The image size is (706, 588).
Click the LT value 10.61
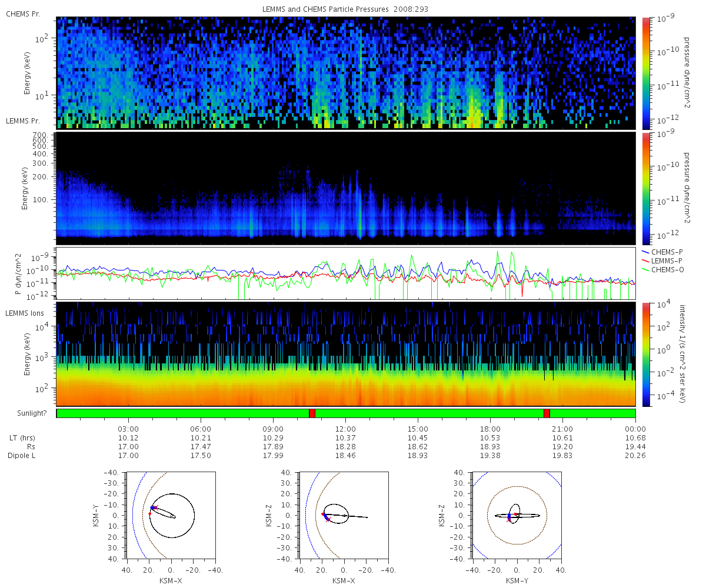tap(562, 438)
